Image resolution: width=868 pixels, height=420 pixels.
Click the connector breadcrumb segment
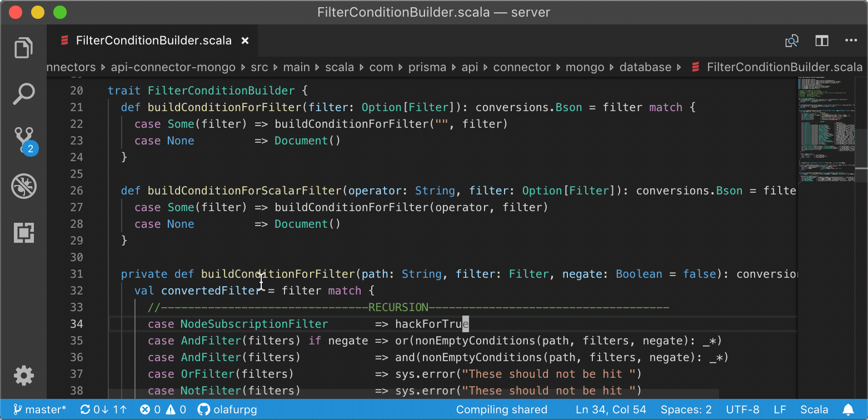(x=522, y=67)
